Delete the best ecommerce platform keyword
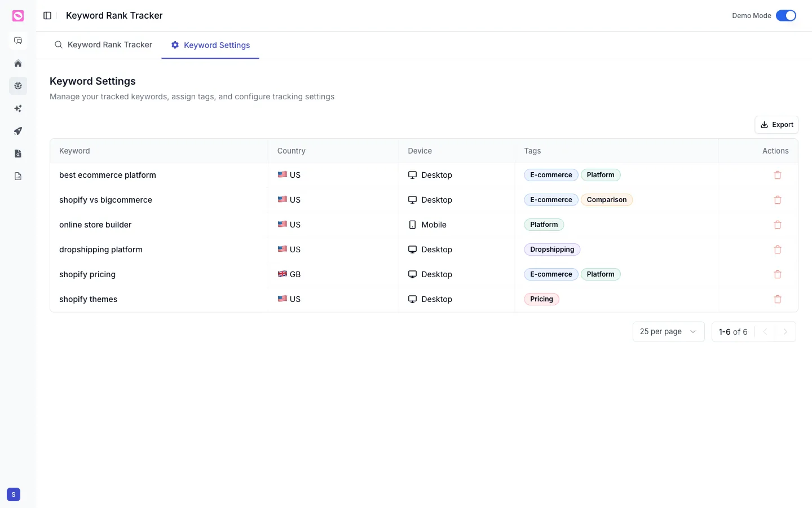Image resolution: width=812 pixels, height=508 pixels. coord(778,175)
